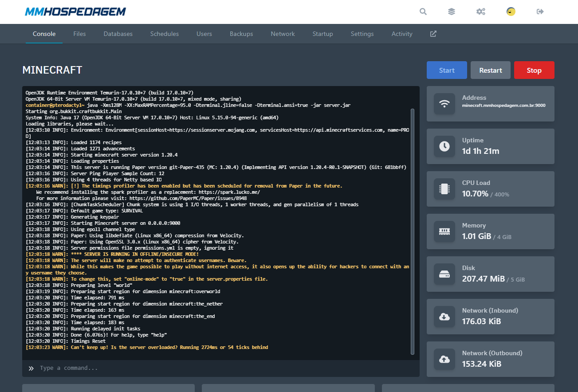Click the sign out icon
This screenshot has width=578, height=392.
tap(540, 12)
